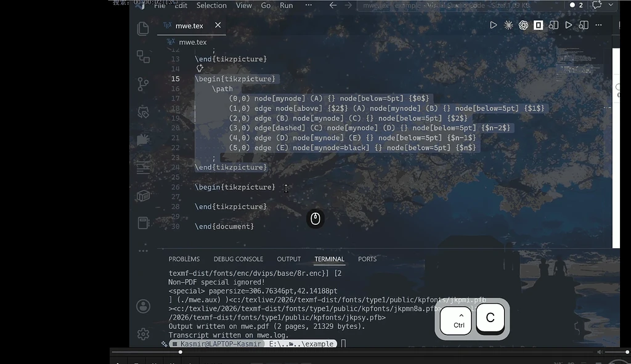Viewport: 631px width, 364px height.
Task: Click edge[dashed] on line 20
Action: point(280,128)
